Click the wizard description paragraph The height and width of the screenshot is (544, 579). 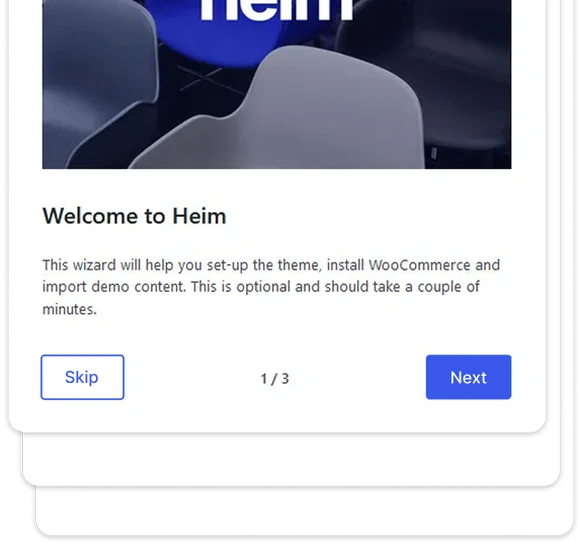271,287
